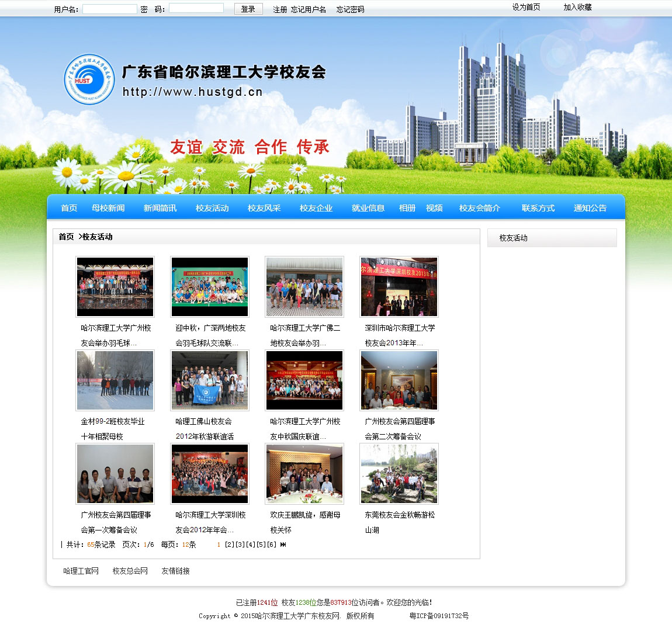Click title 迎中秋，广深两地校友会羽毛球队交流联...
The width and height of the screenshot is (672, 638).
point(210,335)
